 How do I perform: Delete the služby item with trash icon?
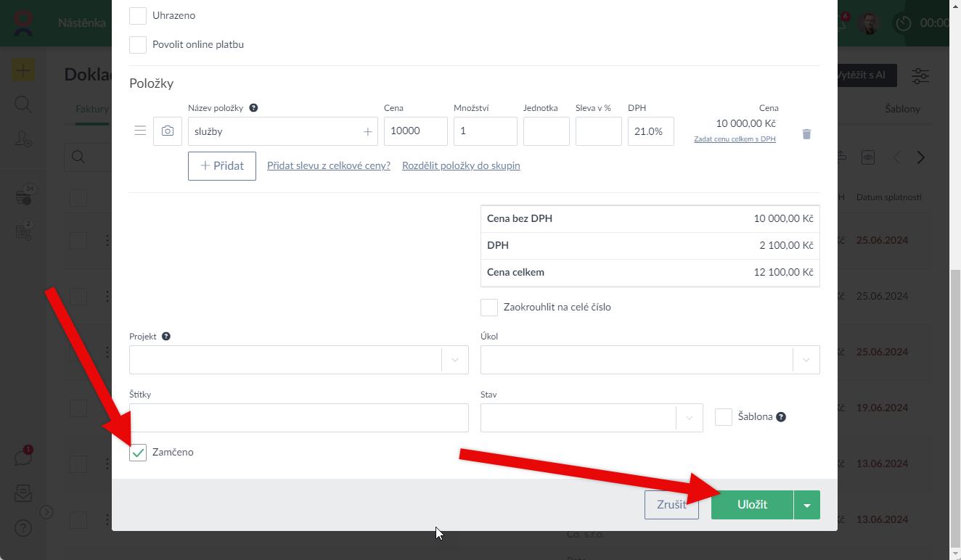click(806, 134)
